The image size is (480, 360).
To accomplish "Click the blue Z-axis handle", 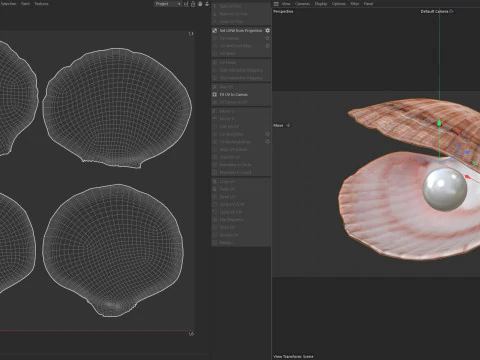I will click(x=468, y=153).
